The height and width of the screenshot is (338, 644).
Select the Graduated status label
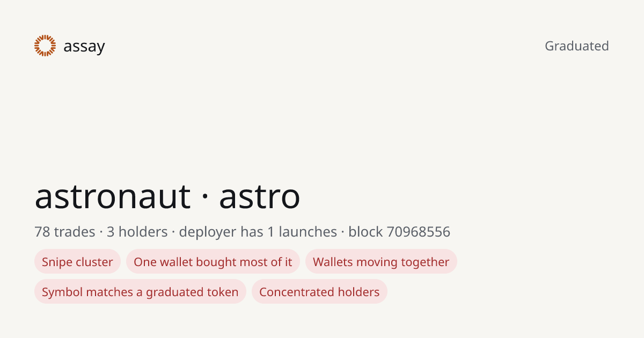coord(577,46)
